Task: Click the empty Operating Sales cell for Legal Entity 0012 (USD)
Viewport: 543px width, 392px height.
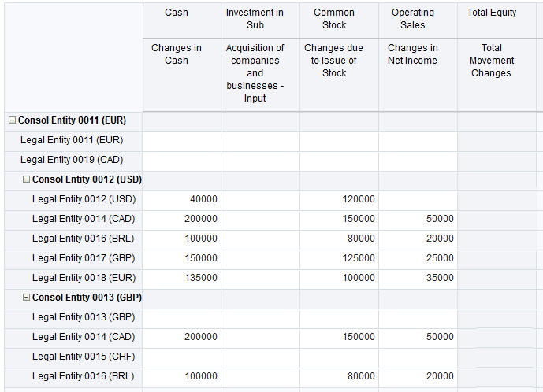Action: [x=418, y=201]
